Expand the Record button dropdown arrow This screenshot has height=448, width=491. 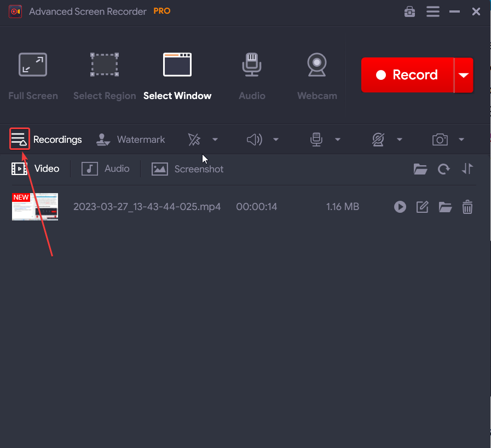tap(464, 75)
